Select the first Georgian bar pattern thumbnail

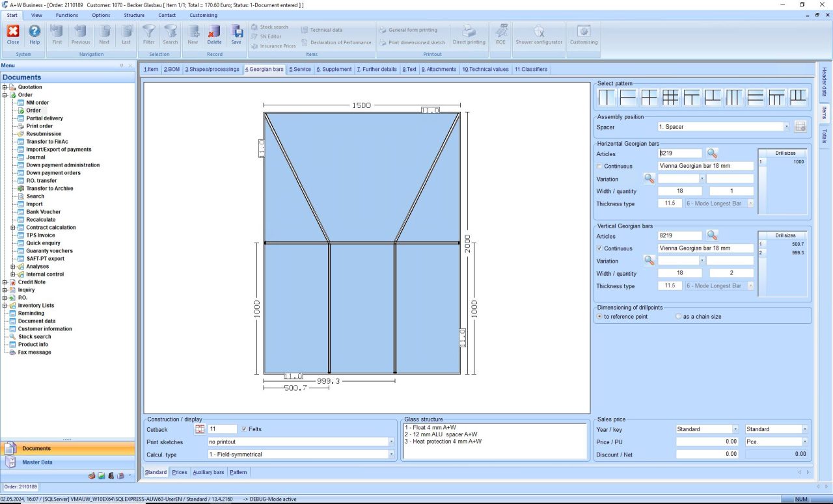pos(607,98)
